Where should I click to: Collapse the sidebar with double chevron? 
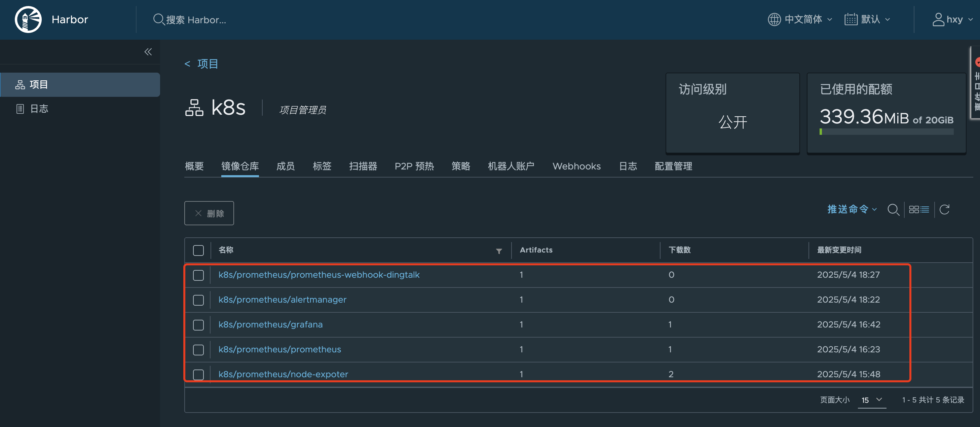tap(148, 52)
